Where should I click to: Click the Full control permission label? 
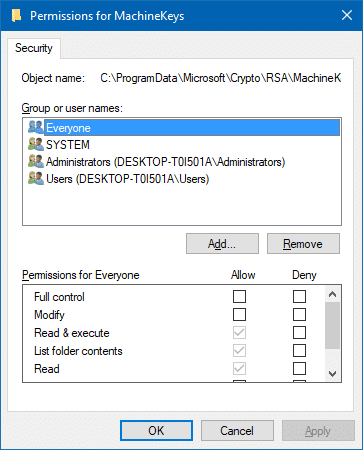pyautogui.click(x=59, y=297)
